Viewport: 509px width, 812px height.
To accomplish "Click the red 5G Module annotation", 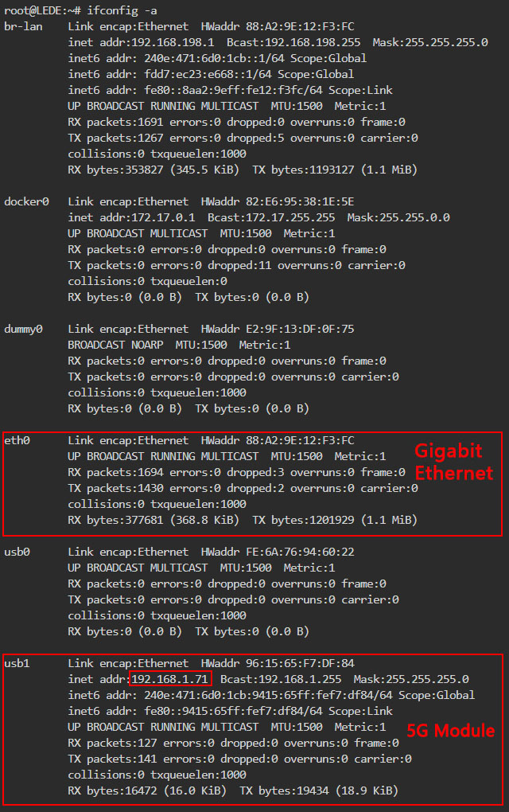I will [x=451, y=731].
